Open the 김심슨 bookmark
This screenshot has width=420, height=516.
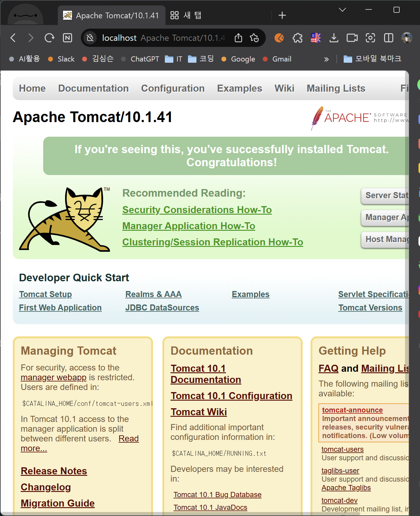[x=98, y=59]
